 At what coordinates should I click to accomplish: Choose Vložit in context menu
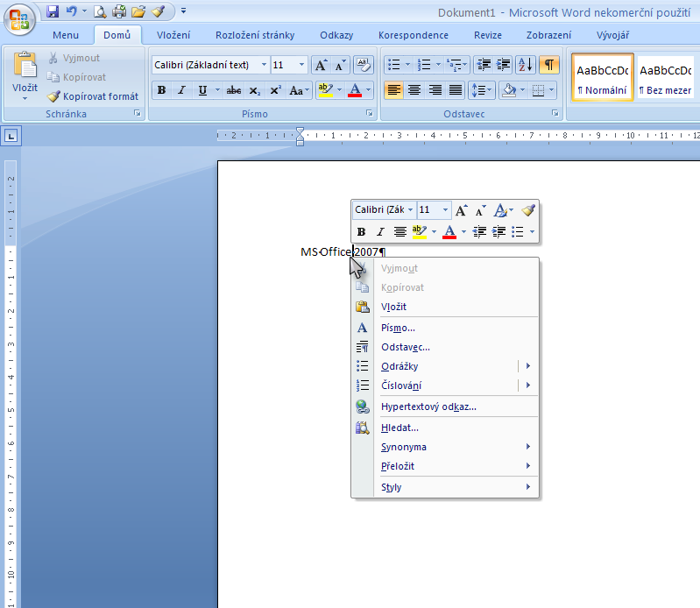point(445,308)
